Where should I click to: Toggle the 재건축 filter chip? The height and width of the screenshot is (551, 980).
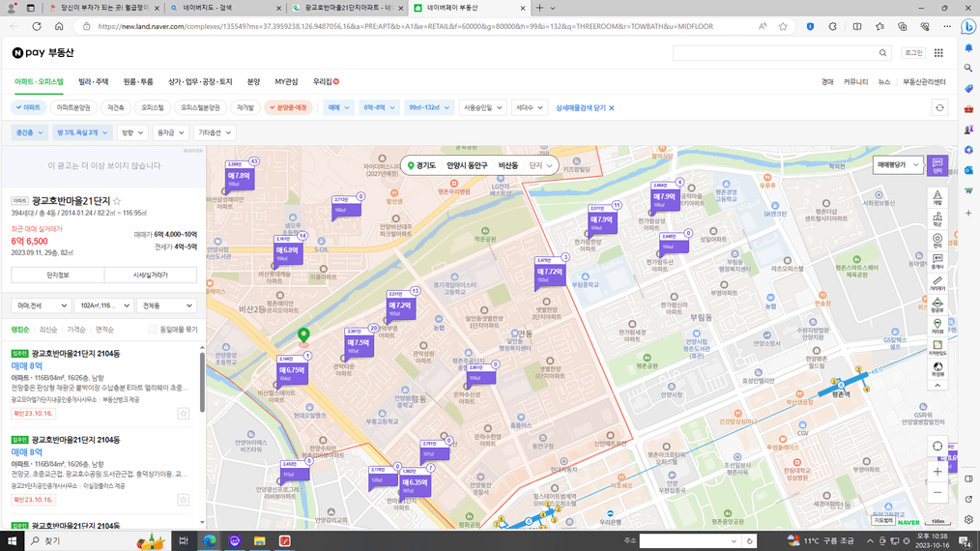[116, 107]
